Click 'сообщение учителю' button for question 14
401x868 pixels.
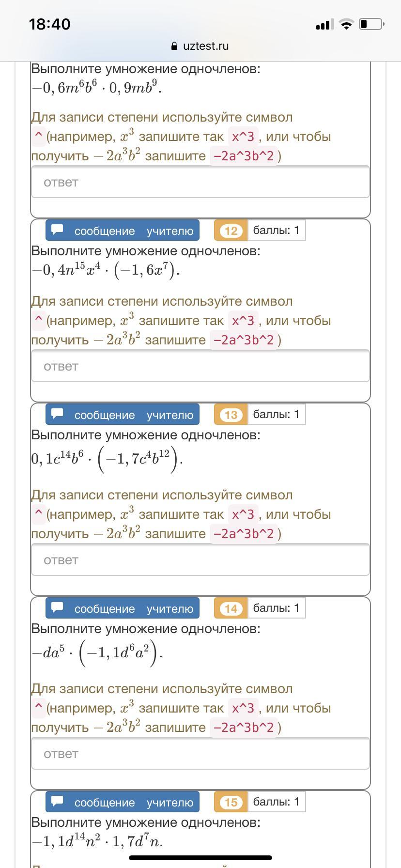point(123,608)
